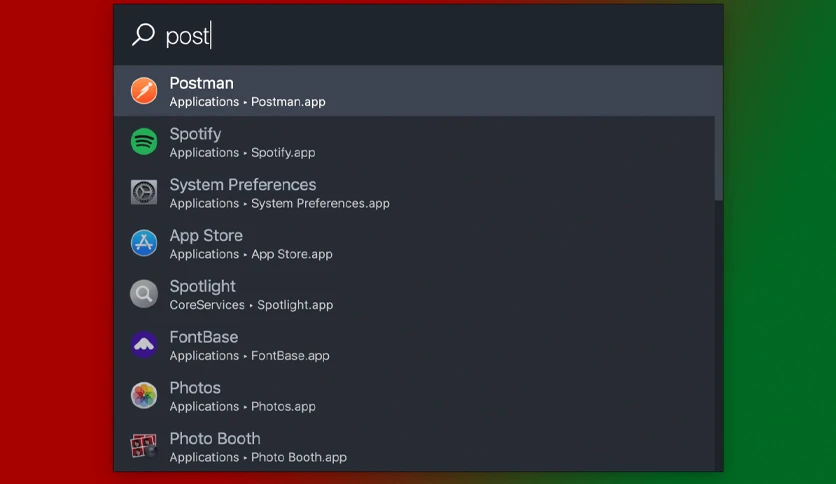Open the 'Photos' result title
836x484 pixels.
tap(195, 388)
